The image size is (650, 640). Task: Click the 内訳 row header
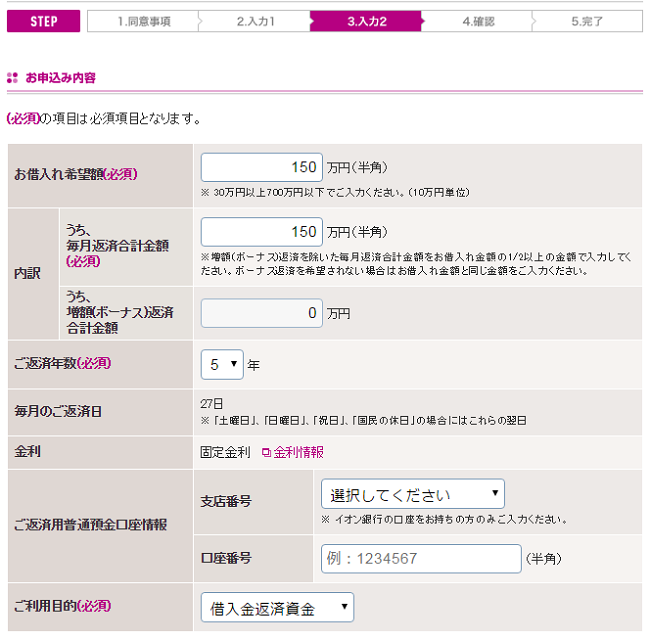click(27, 274)
